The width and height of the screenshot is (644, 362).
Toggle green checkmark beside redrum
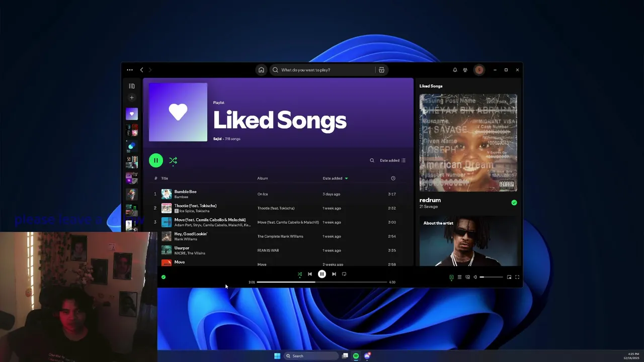click(514, 203)
